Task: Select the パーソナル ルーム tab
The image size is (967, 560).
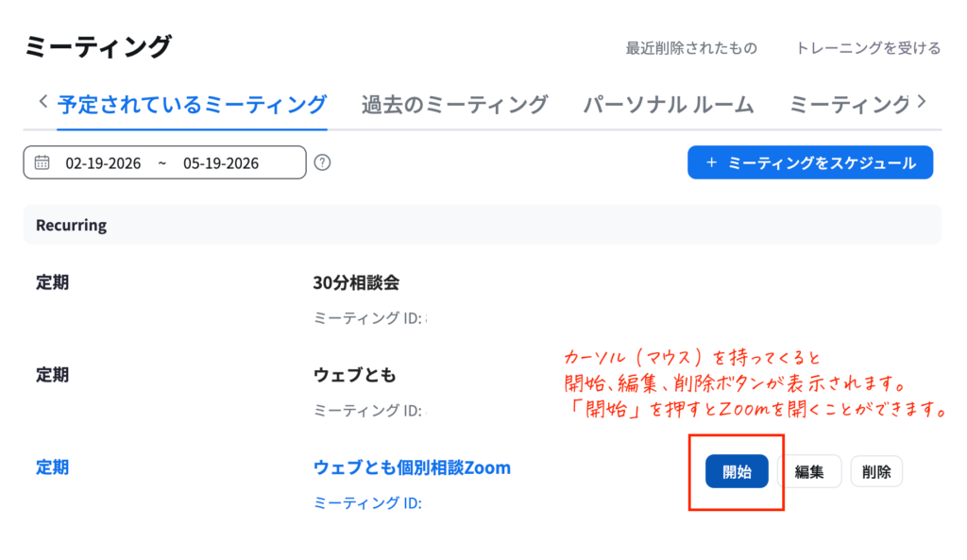Action: (x=669, y=105)
